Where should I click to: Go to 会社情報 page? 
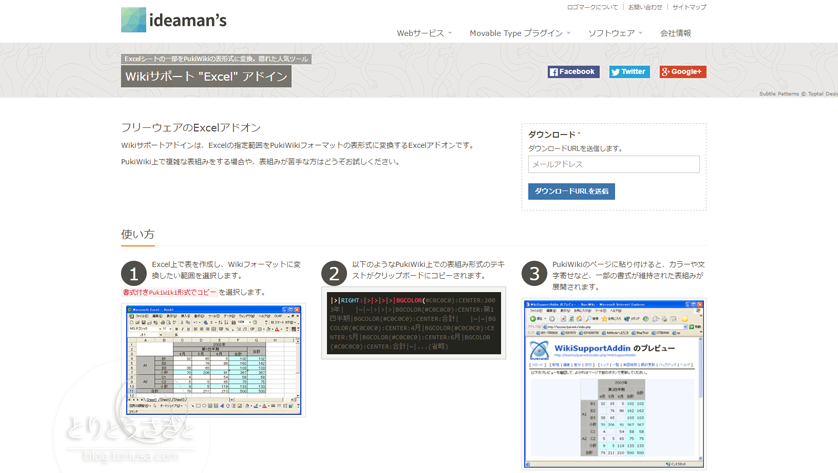[x=676, y=33]
